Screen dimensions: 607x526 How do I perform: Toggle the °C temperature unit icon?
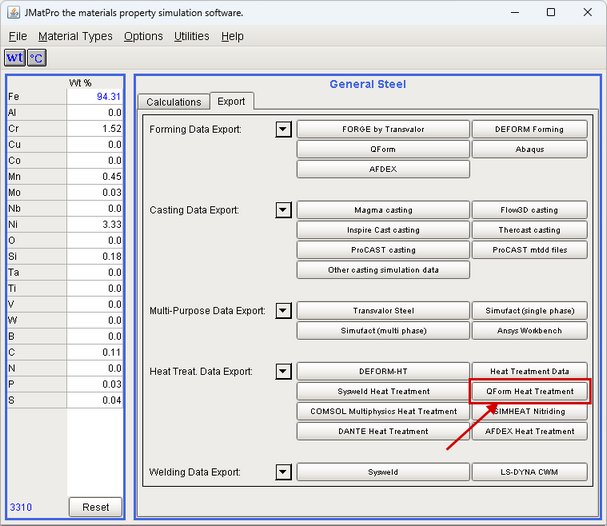(36, 58)
